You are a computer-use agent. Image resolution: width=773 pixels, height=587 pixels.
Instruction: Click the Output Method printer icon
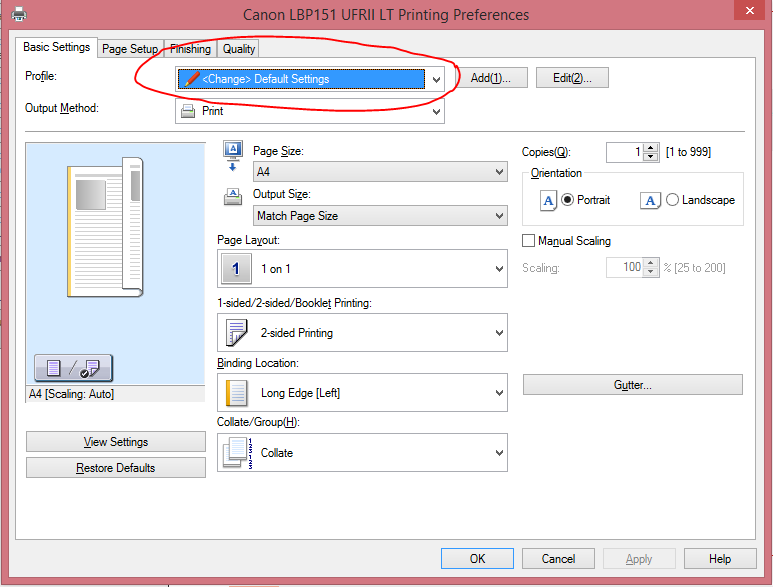coord(188,111)
